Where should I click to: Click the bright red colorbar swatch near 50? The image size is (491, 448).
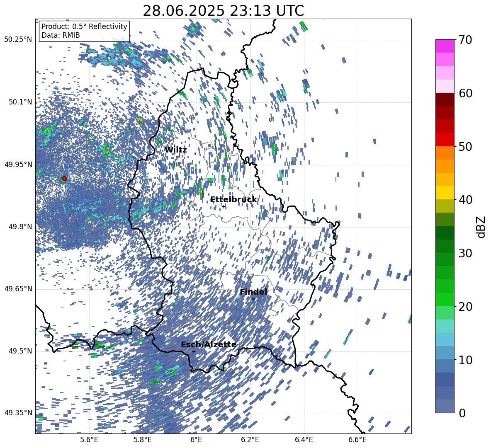[x=445, y=140]
